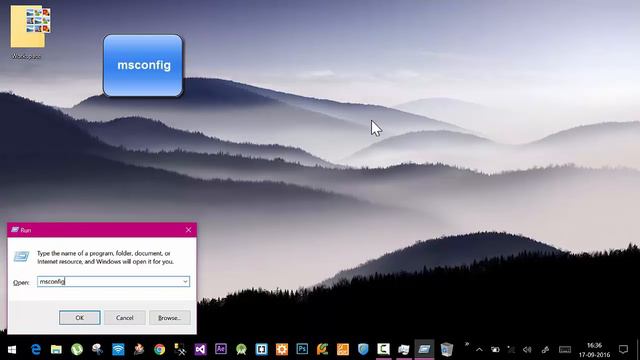Launch Adobe After Effects from the taskbar
640x360 pixels.
click(220, 349)
